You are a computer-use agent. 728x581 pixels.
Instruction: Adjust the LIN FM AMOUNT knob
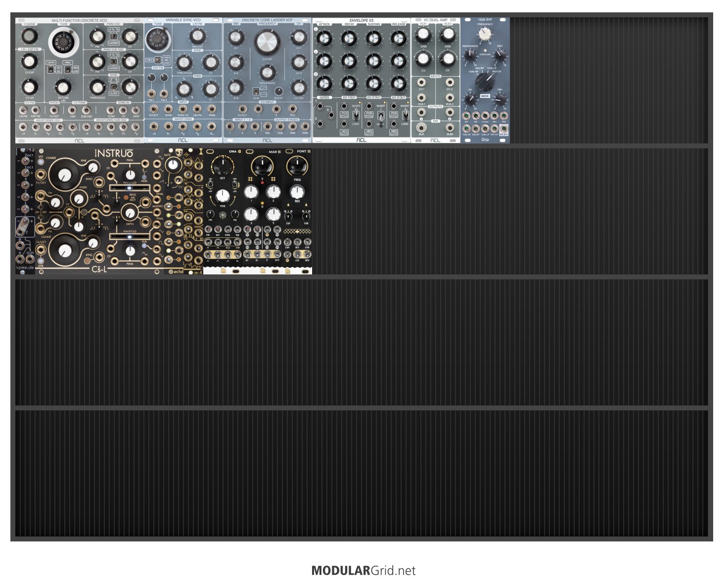pyautogui.click(x=197, y=36)
